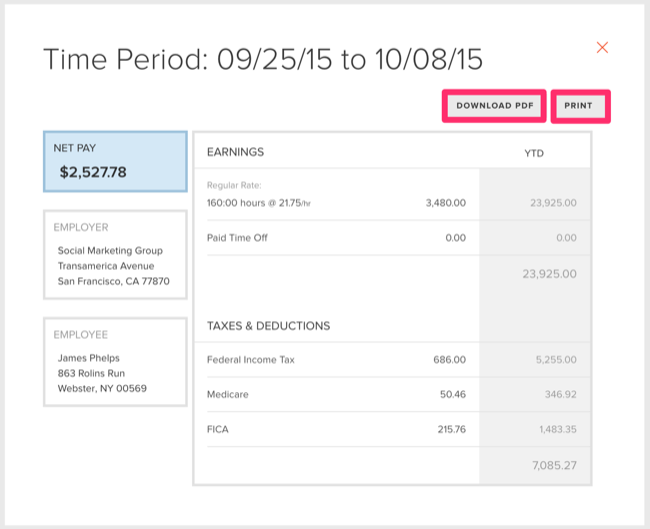
Task: Click Medicare YTD value 346.92
Action: tap(560, 394)
